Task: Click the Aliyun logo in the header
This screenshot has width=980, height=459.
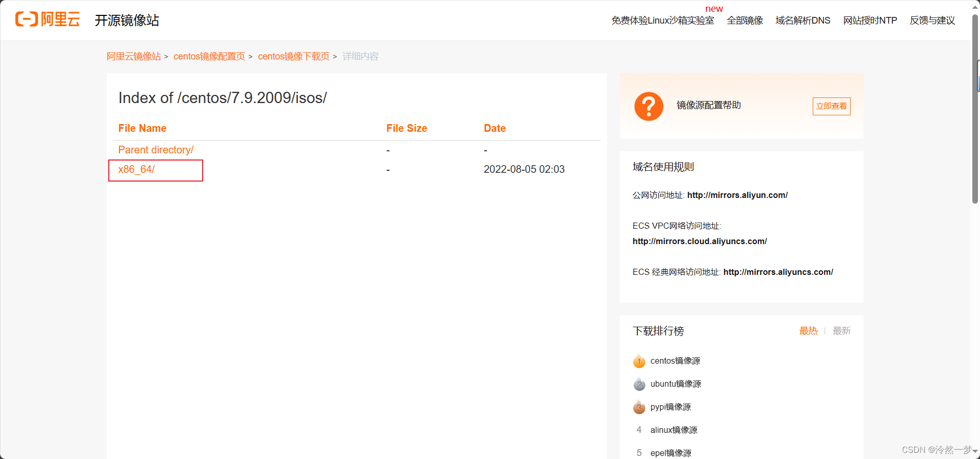Action: pyautogui.click(x=48, y=19)
